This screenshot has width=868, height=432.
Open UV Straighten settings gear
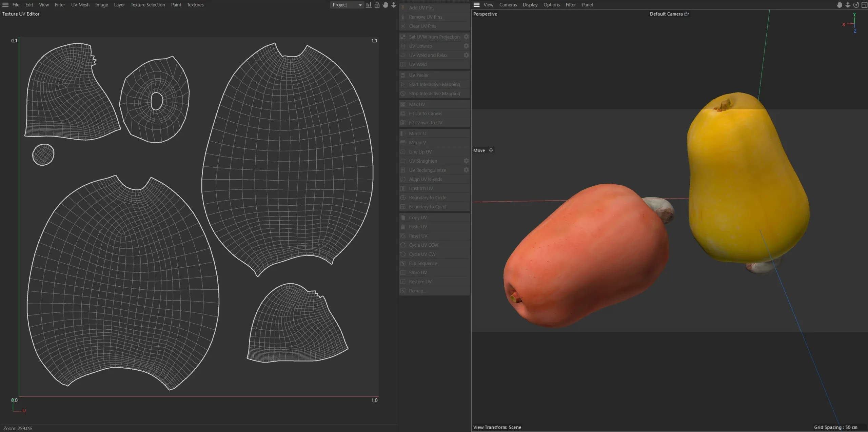coord(466,161)
